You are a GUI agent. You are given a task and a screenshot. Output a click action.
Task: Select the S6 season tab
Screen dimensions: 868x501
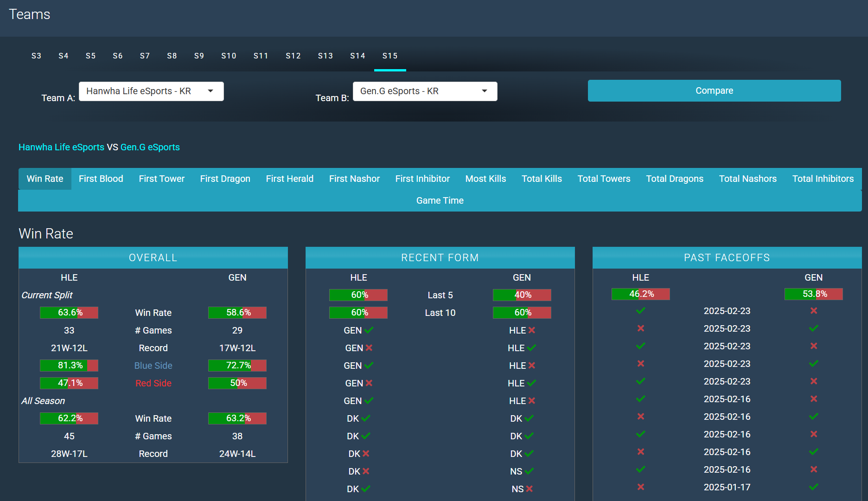[x=118, y=56]
